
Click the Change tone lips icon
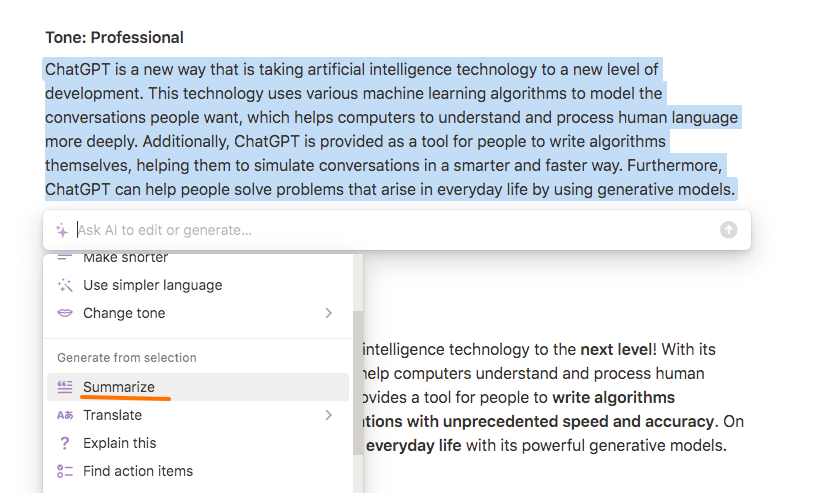click(x=65, y=313)
